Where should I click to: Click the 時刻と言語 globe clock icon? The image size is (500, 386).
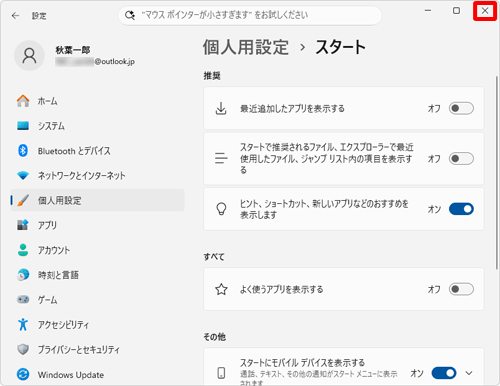tap(23, 275)
